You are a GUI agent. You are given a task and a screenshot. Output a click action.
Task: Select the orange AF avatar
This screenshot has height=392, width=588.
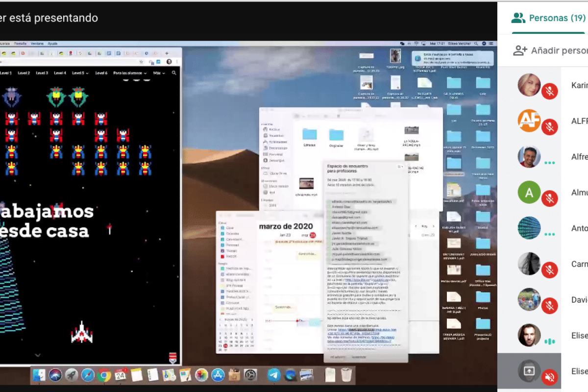click(529, 121)
